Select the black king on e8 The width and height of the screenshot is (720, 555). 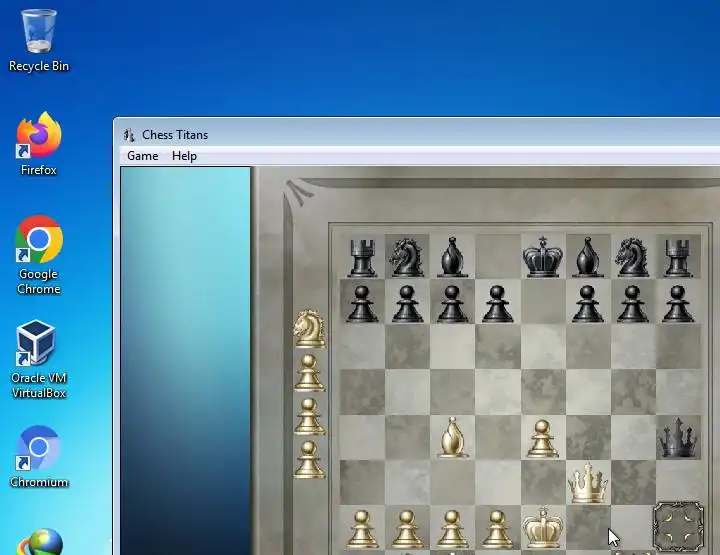coord(543,257)
